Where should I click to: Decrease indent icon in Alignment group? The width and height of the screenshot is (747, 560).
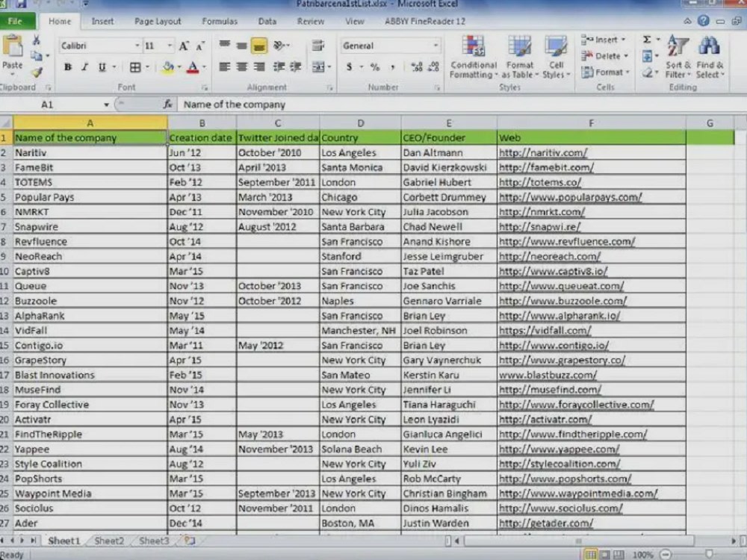(279, 67)
